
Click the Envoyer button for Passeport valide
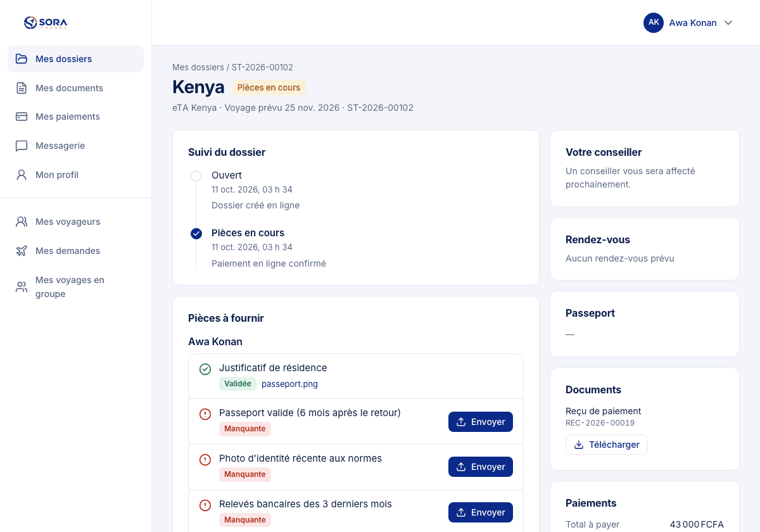coord(481,422)
